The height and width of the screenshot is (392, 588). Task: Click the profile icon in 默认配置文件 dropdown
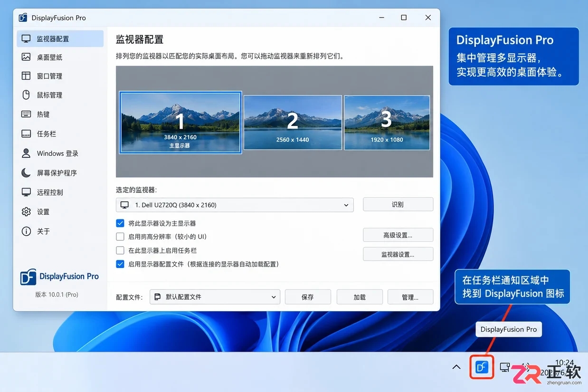[158, 297]
